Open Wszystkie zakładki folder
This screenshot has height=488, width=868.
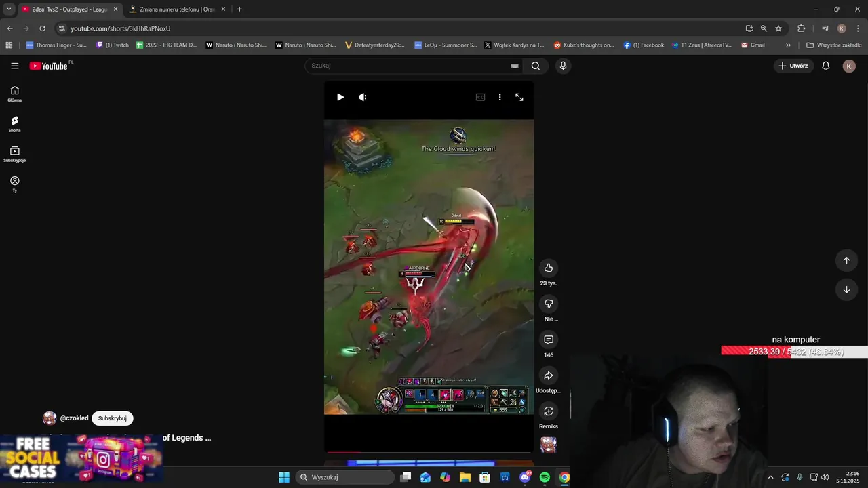(x=833, y=45)
